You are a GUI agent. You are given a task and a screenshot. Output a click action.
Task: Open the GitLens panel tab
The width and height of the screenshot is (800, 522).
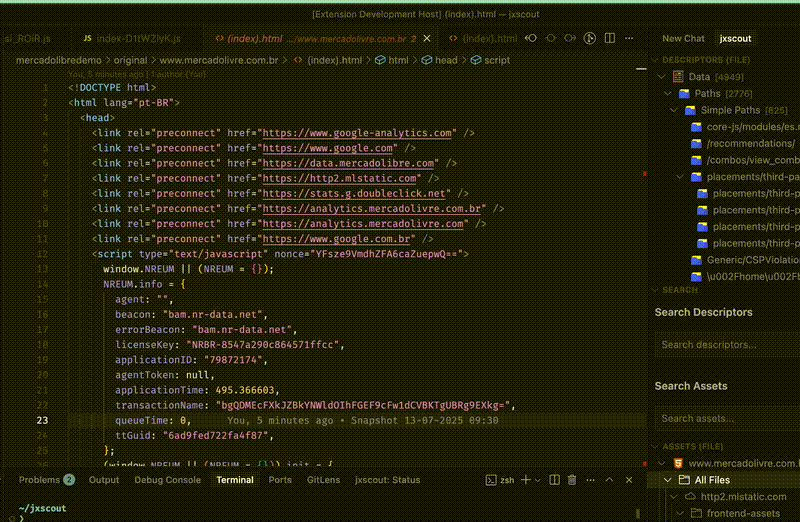(x=323, y=480)
